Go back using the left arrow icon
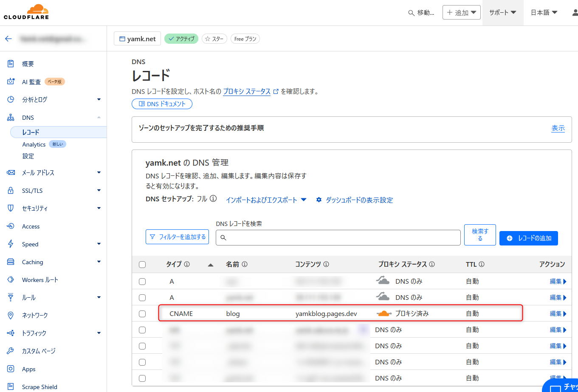Viewport: 578px width, 392px height. coord(8,39)
